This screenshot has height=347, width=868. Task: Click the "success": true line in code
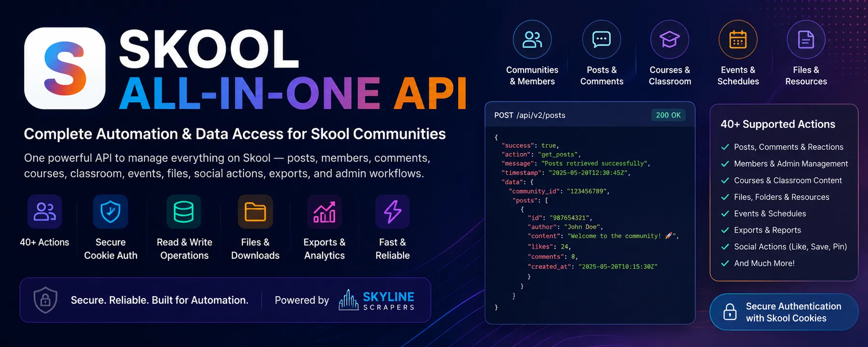(x=530, y=146)
